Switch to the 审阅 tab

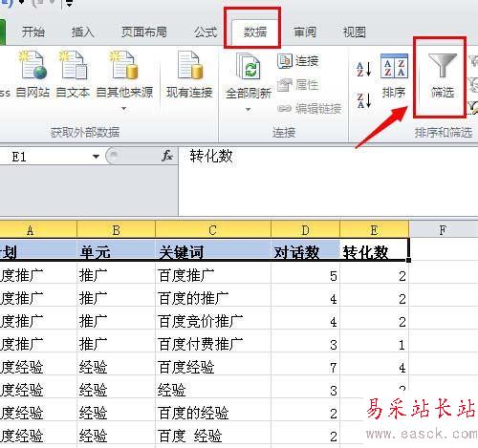305,32
